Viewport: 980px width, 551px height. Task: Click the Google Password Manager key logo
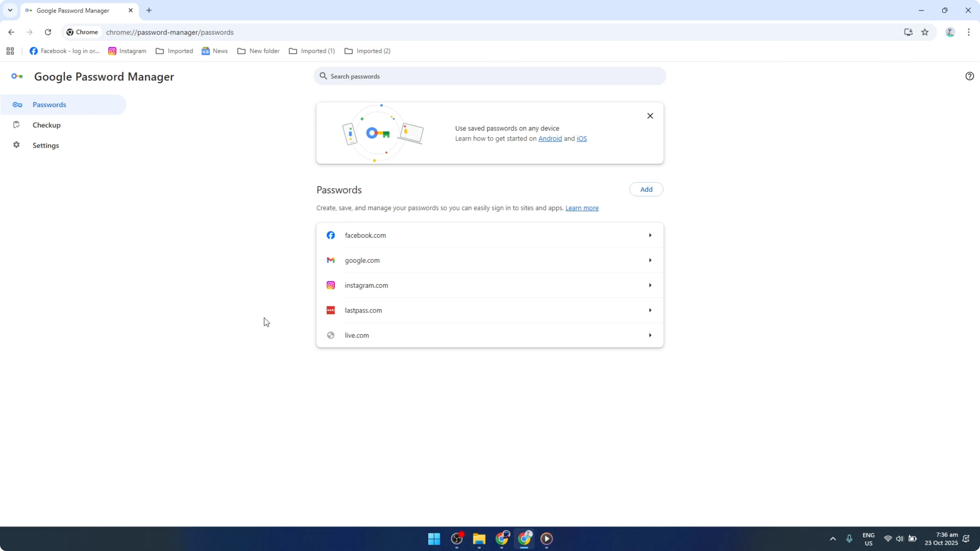(x=17, y=76)
